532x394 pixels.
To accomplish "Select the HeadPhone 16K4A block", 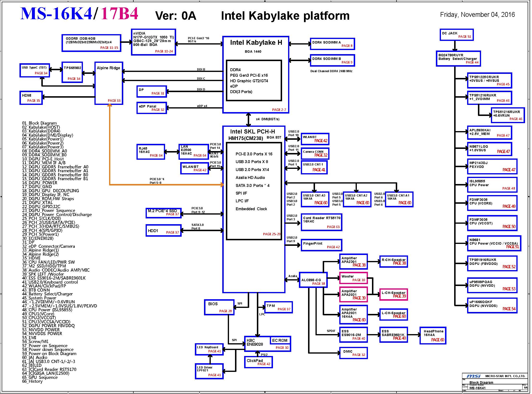I will (433, 336).
